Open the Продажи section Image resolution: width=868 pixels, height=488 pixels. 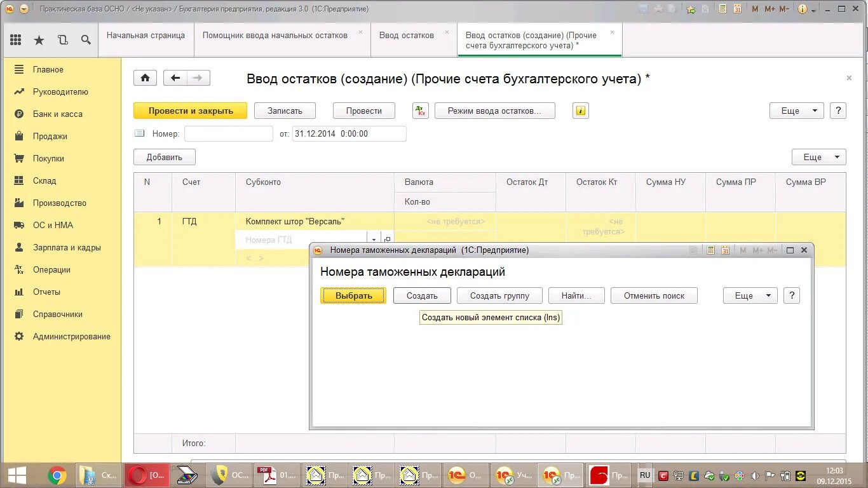[50, 136]
